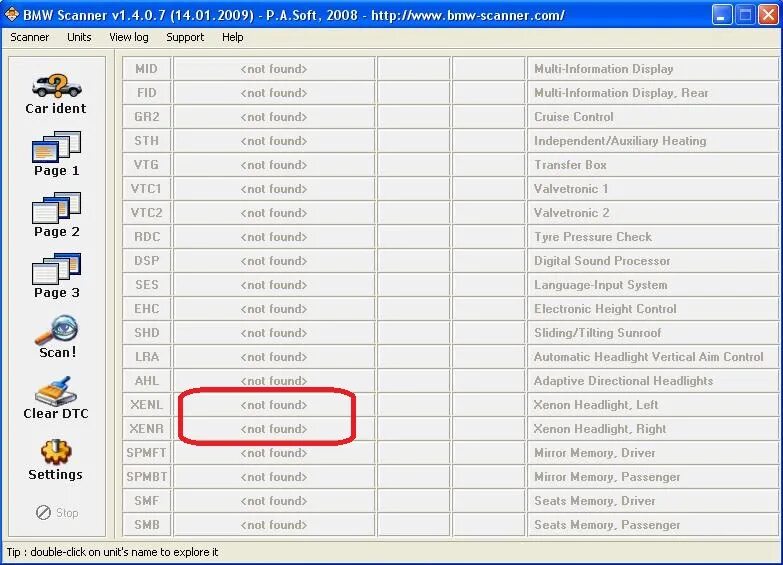Select the SMF unit name
The height and width of the screenshot is (565, 783).
[x=146, y=500]
